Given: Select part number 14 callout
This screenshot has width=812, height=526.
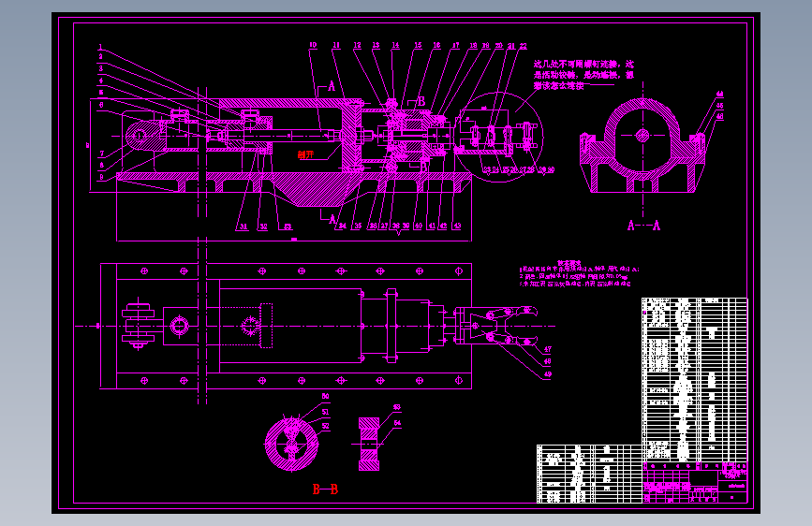Looking at the screenshot, I should tap(395, 45).
